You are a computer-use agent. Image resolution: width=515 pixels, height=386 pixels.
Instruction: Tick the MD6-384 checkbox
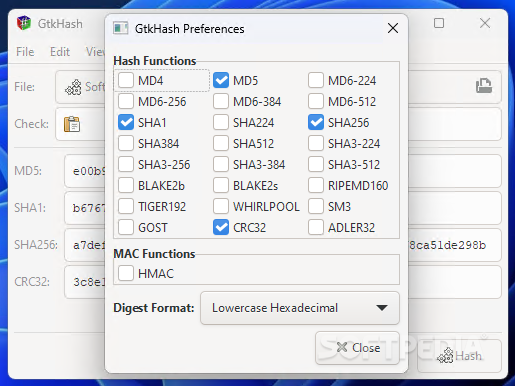tap(221, 101)
